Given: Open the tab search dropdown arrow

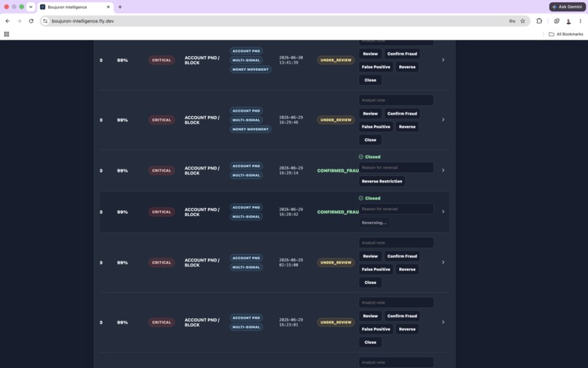Looking at the screenshot, I should tap(31, 7).
